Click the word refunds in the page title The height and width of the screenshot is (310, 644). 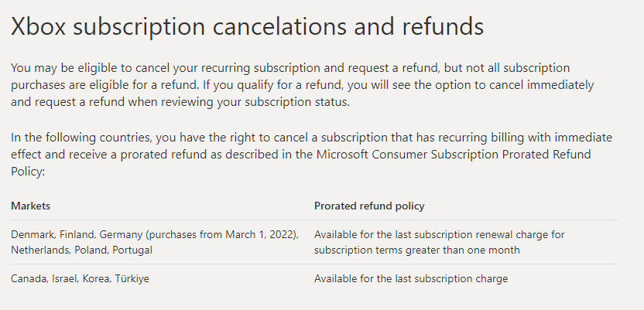click(443, 27)
